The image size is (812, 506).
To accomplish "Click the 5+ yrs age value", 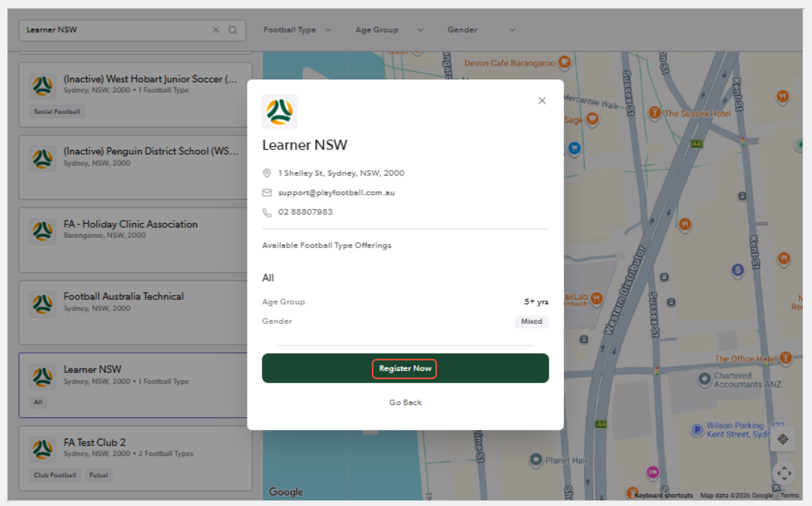I will [536, 302].
